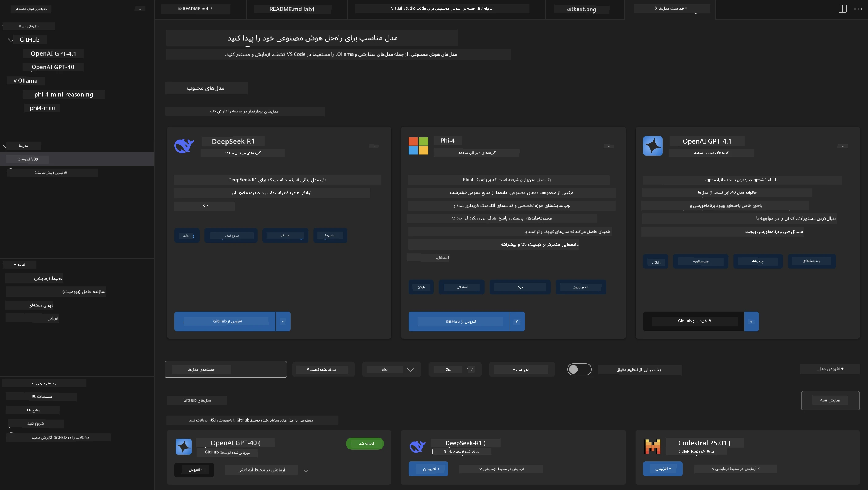Click the افزودن button under OpenAI GPT-40

(x=194, y=470)
